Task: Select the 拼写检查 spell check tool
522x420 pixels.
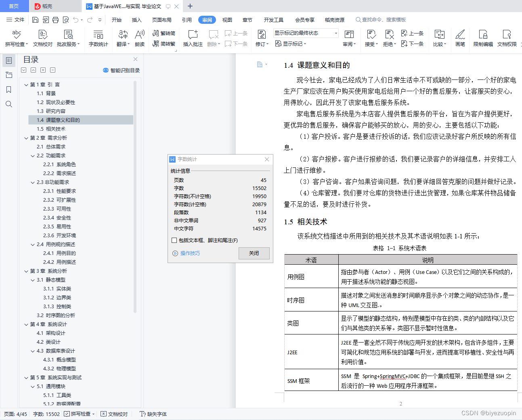Action: pos(16,38)
